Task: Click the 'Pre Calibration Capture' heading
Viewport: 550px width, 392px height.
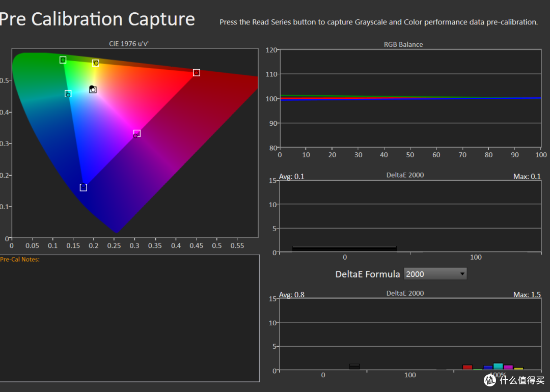Action: [x=97, y=19]
